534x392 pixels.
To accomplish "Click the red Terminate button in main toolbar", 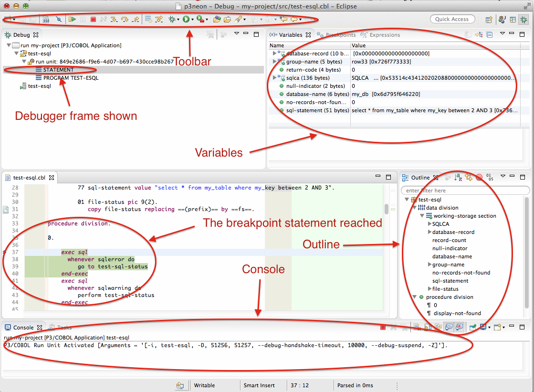I will pos(93,20).
